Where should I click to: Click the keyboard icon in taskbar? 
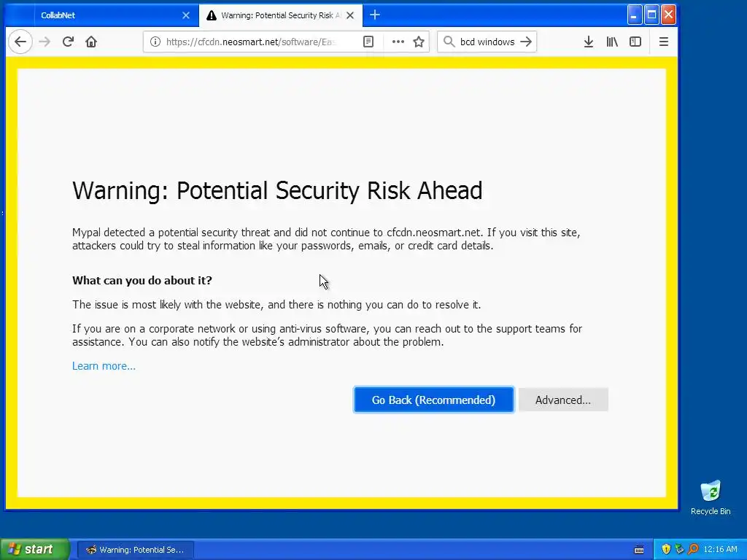click(x=639, y=550)
